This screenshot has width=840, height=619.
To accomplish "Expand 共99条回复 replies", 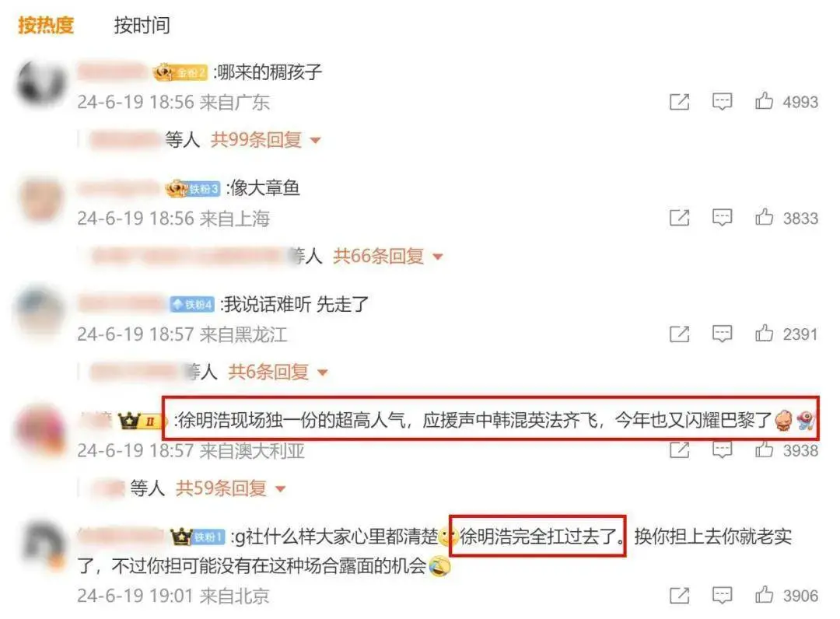I will point(266,140).
